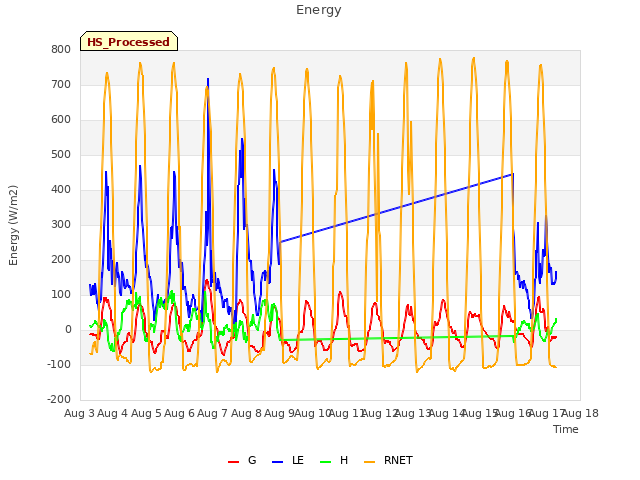Click the blue LE peak on Aug 6

click(208, 80)
